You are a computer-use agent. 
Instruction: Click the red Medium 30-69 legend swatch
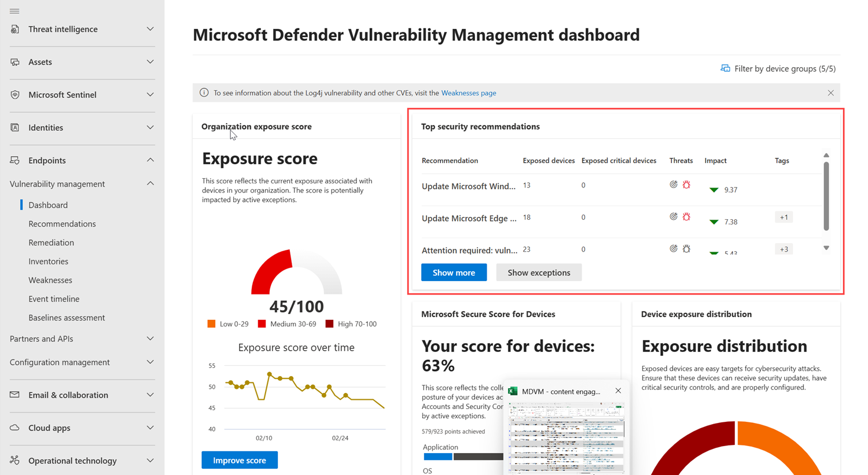click(262, 324)
